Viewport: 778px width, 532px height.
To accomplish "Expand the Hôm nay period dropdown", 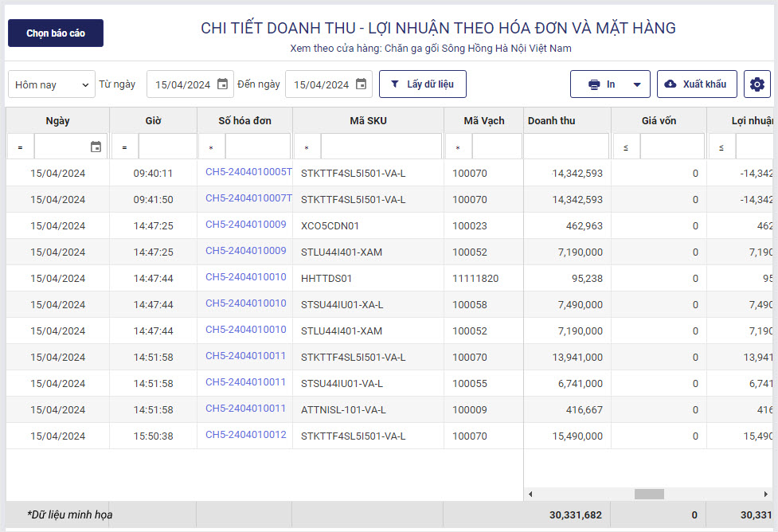I will pyautogui.click(x=52, y=84).
